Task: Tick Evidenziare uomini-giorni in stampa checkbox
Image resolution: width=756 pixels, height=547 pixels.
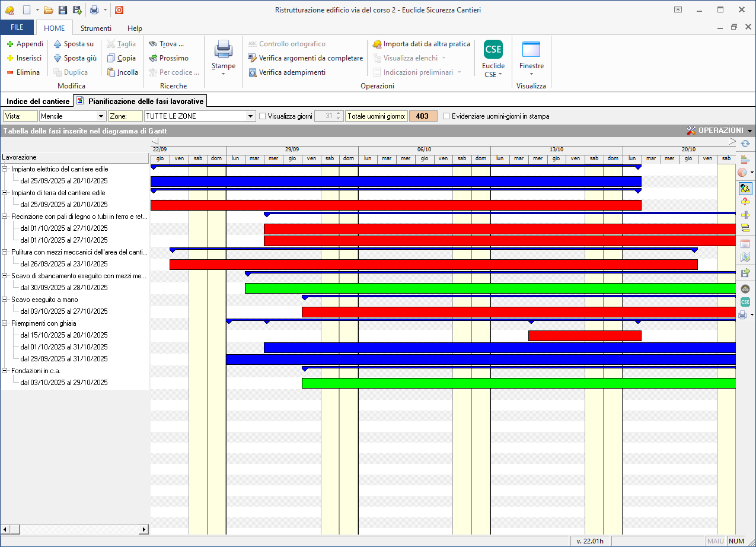Action: [446, 116]
